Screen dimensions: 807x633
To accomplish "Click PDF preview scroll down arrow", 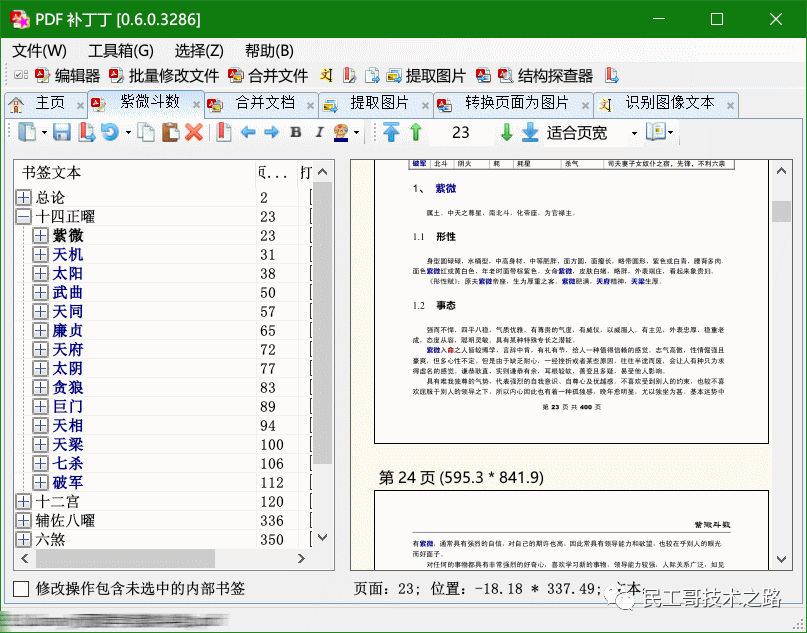I will pyautogui.click(x=781, y=559).
